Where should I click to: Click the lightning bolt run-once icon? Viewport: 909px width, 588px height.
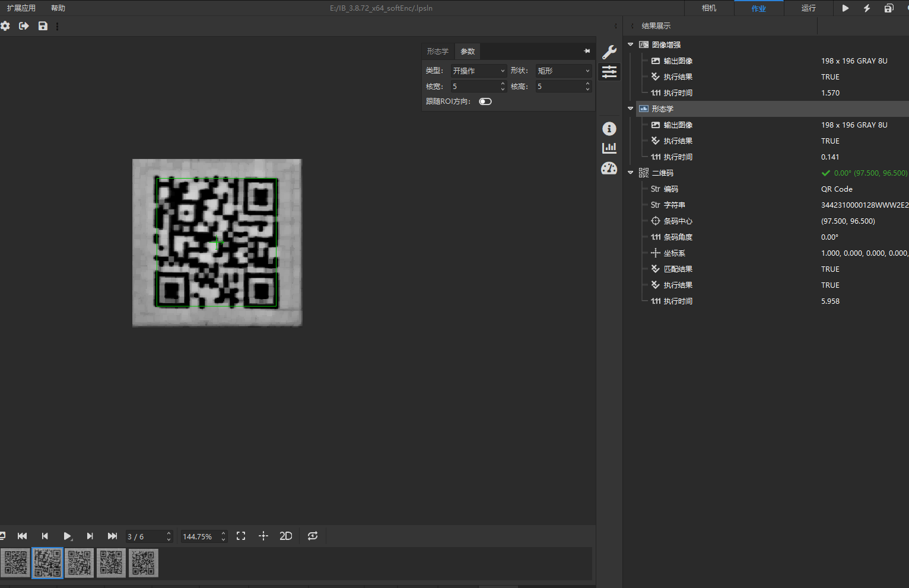(x=867, y=8)
